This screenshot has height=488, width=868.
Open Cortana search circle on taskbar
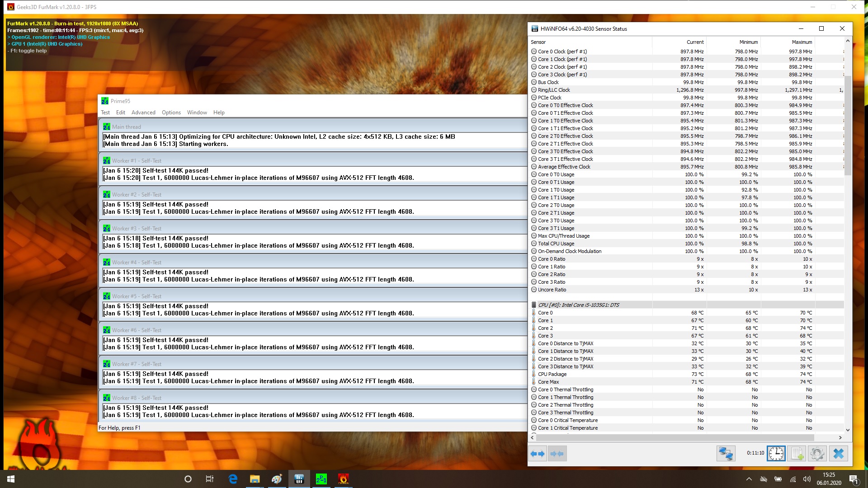[188, 479]
